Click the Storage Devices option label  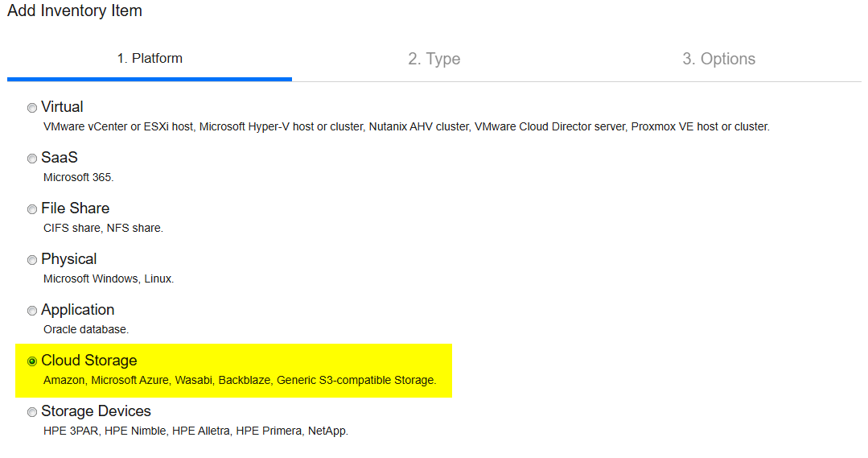tap(96, 411)
